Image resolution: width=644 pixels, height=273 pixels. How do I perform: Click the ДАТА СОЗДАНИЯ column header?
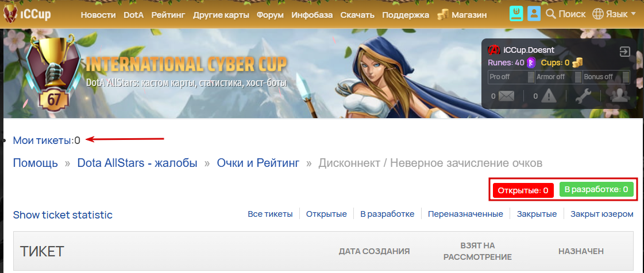point(374,251)
